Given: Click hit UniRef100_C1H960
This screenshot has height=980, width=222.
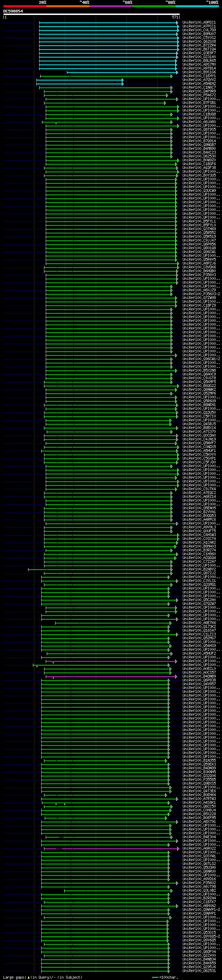Looking at the screenshot, I should [199, 554].
